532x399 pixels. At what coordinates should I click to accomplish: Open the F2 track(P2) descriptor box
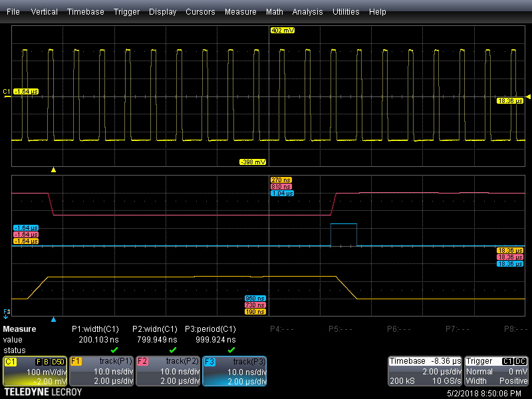(167, 371)
